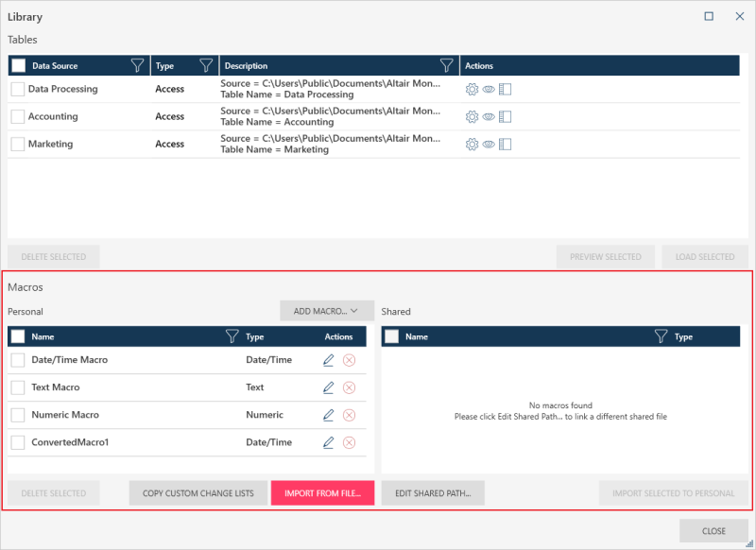Click the gear icon for Marketing table
The height and width of the screenshot is (550, 756).
(472, 145)
